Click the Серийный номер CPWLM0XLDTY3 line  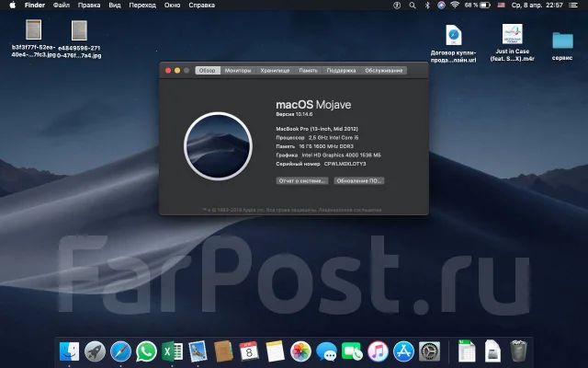coord(321,164)
